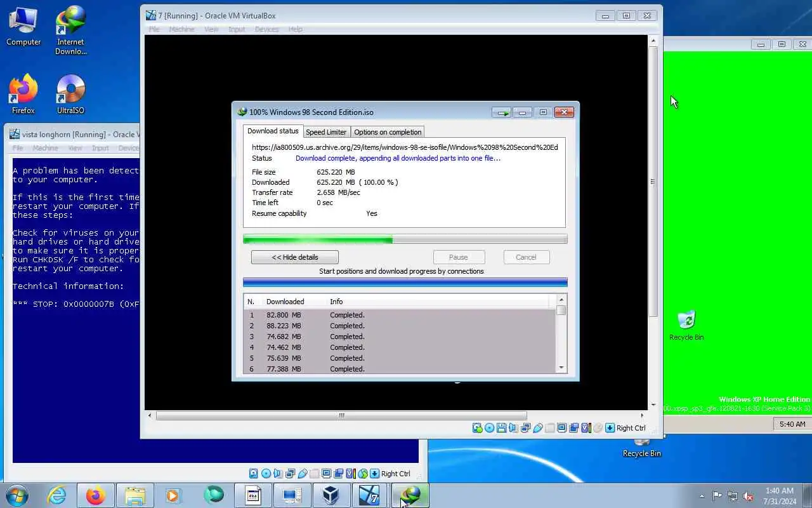Open Internet Download Manager desktop shortcut
Screen dimensions: 812x508
point(70,30)
